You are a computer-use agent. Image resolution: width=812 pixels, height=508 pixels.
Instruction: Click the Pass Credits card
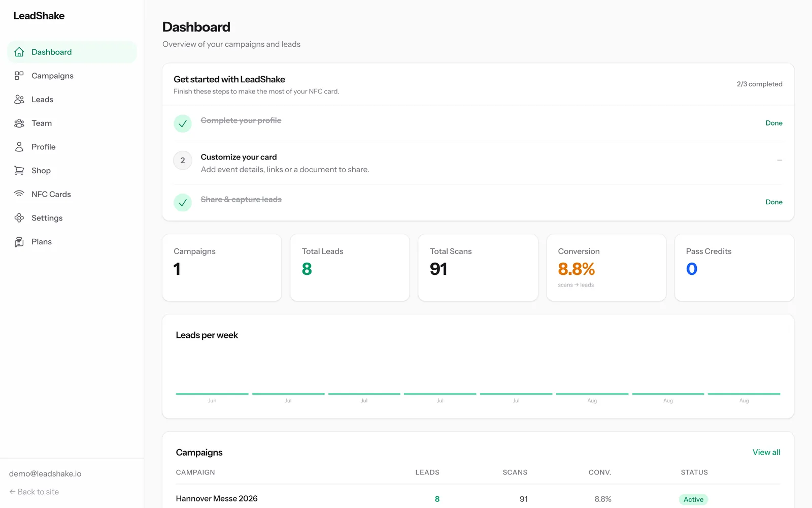[x=734, y=268]
